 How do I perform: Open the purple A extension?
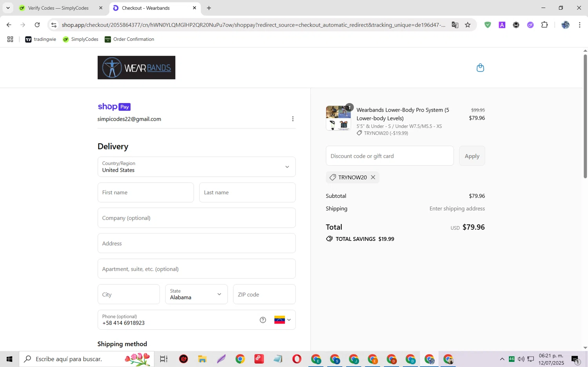tap(502, 25)
